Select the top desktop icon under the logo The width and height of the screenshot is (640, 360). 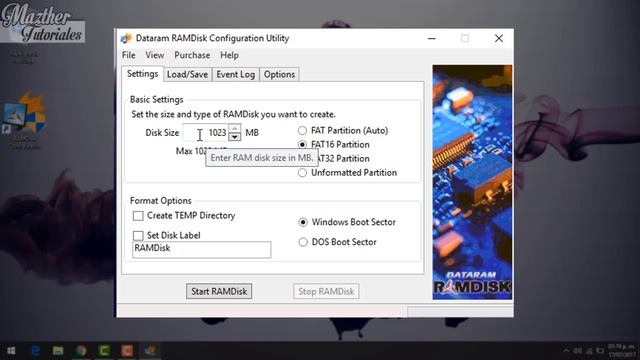(24, 58)
